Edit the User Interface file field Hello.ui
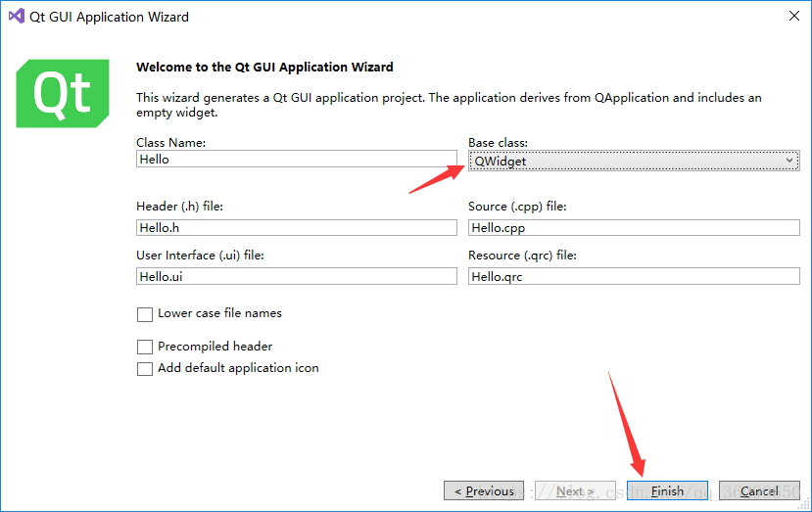This screenshot has height=512, width=812. tap(297, 276)
